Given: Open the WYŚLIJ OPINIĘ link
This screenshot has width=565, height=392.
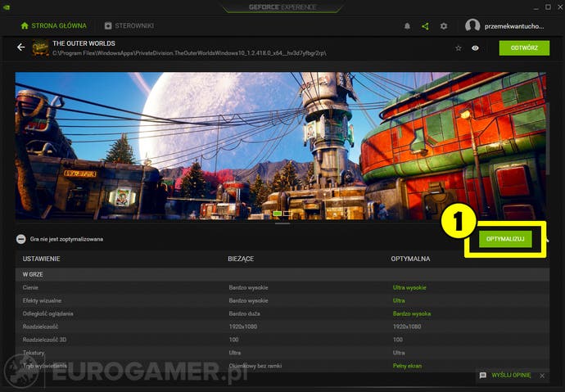Looking at the screenshot, I should [x=511, y=375].
